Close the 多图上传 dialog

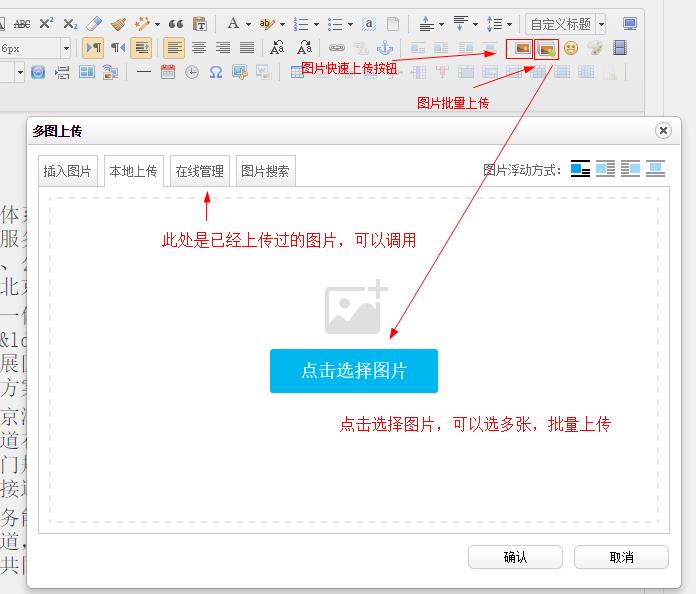click(x=662, y=131)
